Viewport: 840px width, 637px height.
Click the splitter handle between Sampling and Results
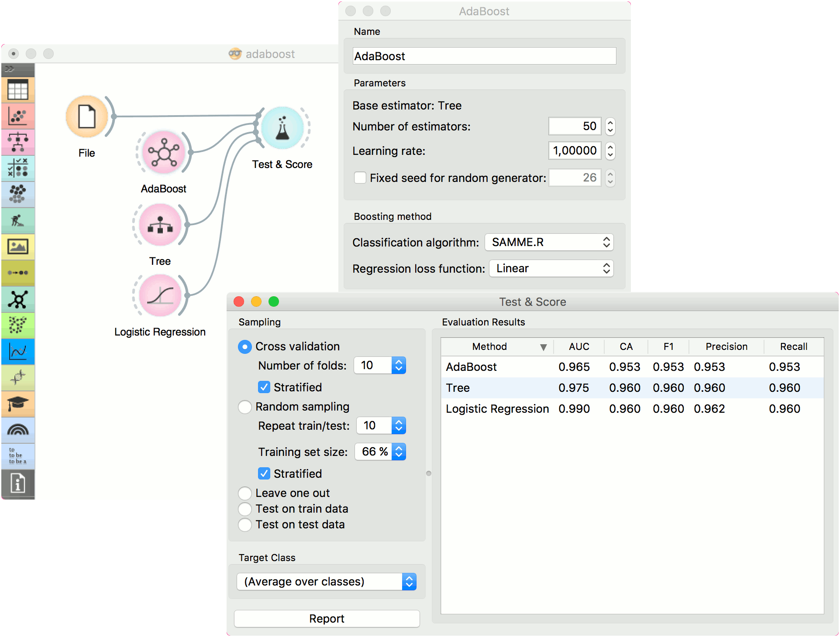point(429,473)
